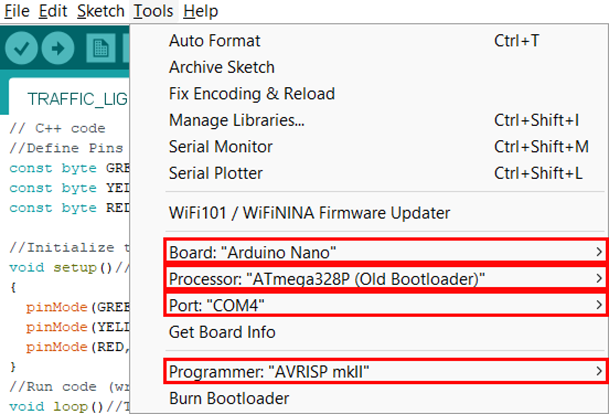Launch the Serial Monitor

(368, 147)
